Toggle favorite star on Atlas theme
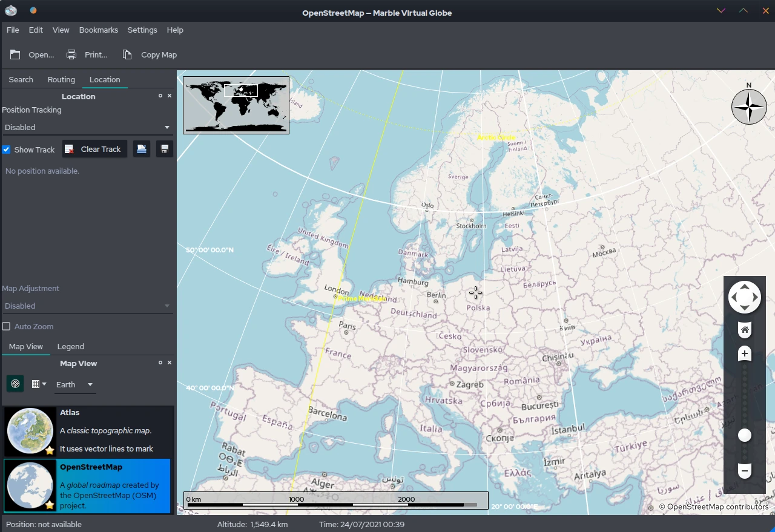This screenshot has width=775, height=532. [x=50, y=450]
